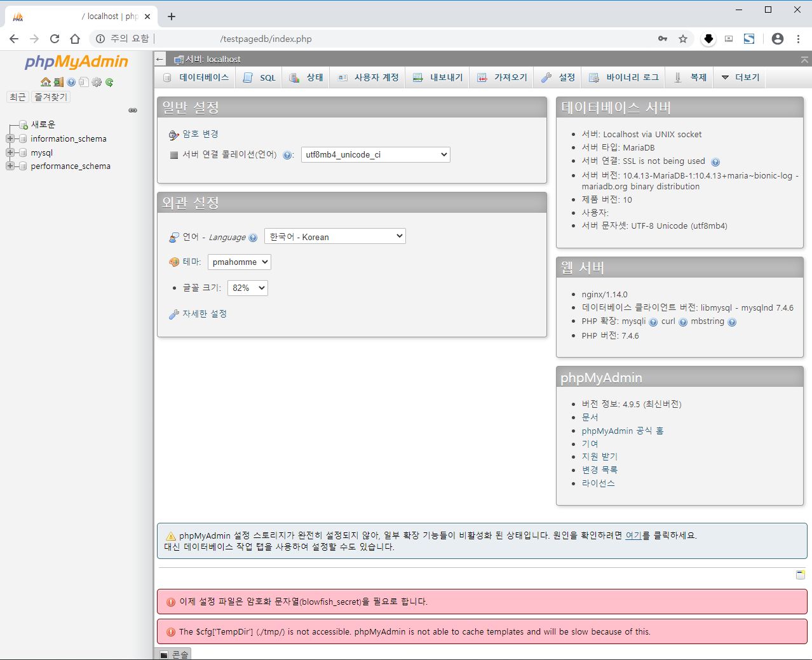This screenshot has height=660, width=812.
Task: Open the 더보기 more tabs dropdown
Action: pos(741,77)
